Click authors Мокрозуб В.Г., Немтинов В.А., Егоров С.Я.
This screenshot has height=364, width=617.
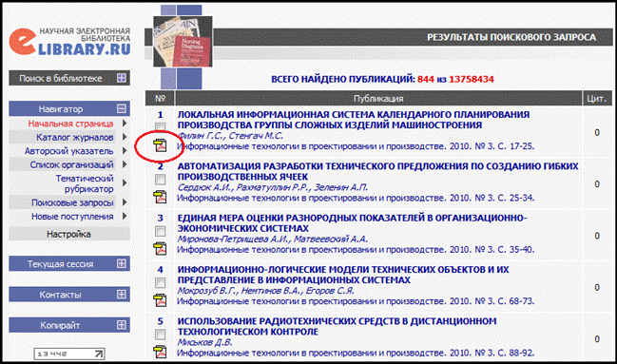(x=265, y=291)
